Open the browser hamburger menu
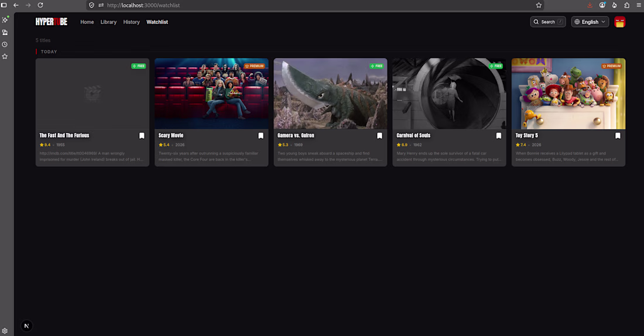Viewport: 644px width, 336px height. coord(639,5)
